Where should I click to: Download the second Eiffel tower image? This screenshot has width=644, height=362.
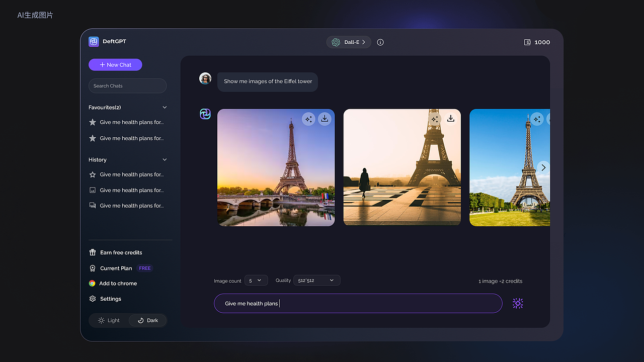click(451, 119)
